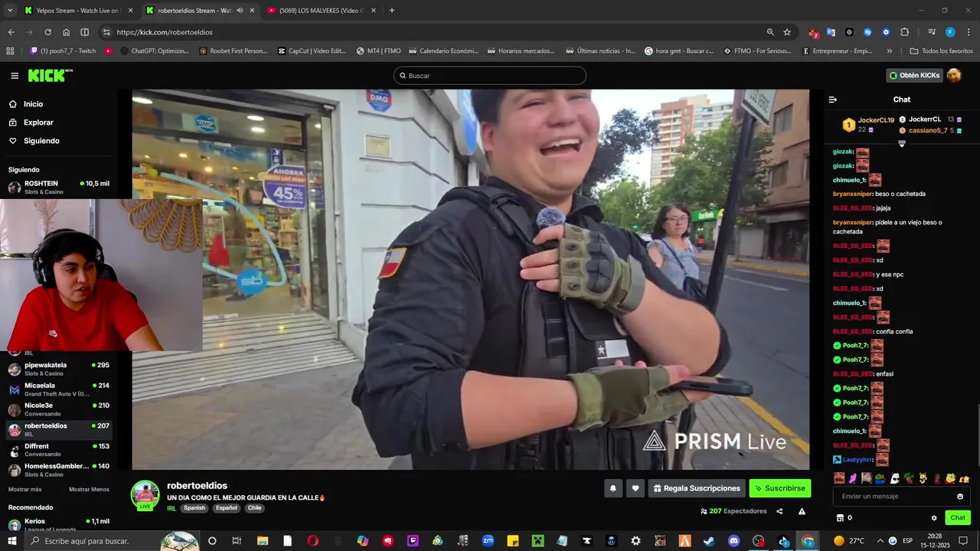980x551 pixels.
Task: Open Steam from the taskbar
Action: (708, 541)
